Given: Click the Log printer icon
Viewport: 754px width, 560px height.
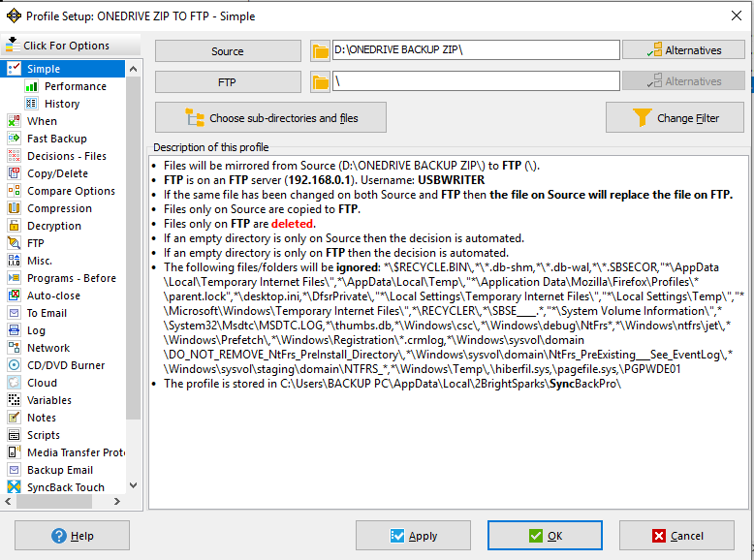Looking at the screenshot, I should click(14, 330).
